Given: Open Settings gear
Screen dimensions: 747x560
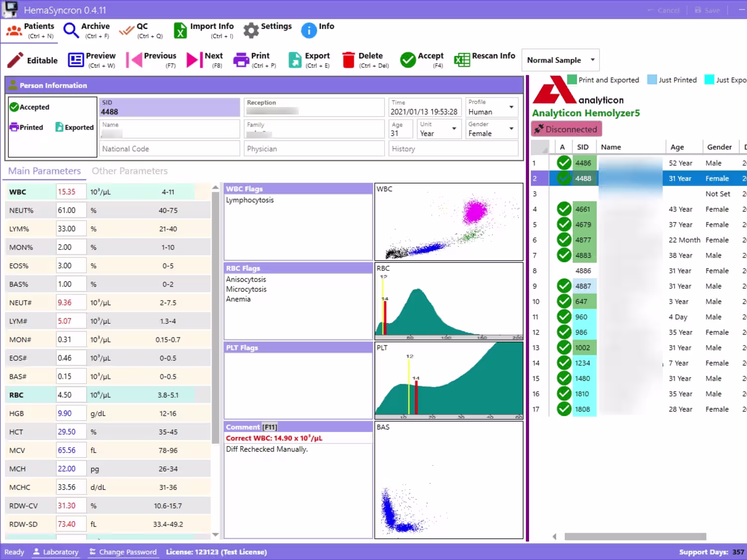Looking at the screenshot, I should [x=251, y=30].
